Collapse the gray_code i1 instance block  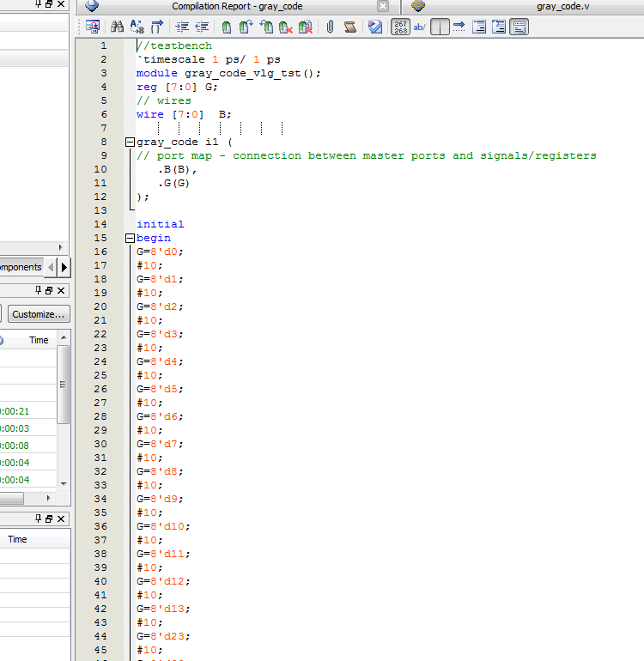point(130,142)
